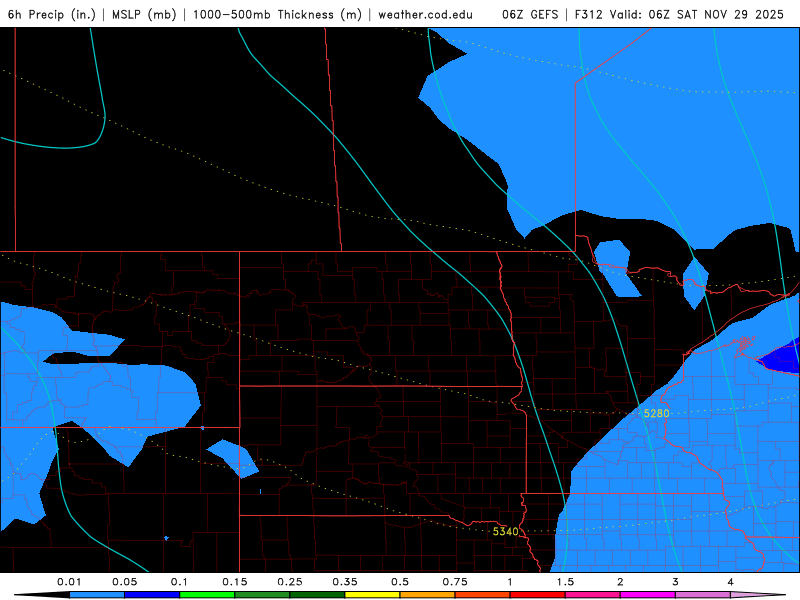Click the dark blue legend swatch
Viewport: 800px width, 600px height.
pos(152,595)
